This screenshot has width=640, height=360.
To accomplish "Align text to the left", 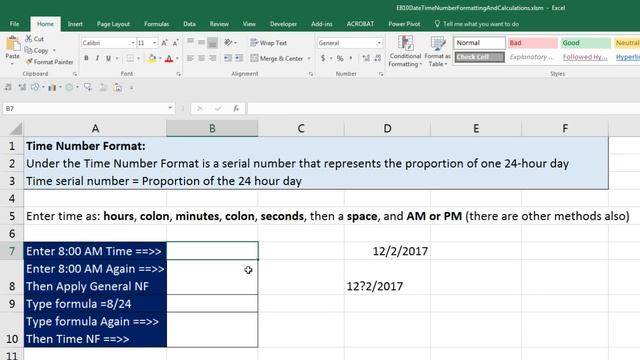I will point(190,58).
